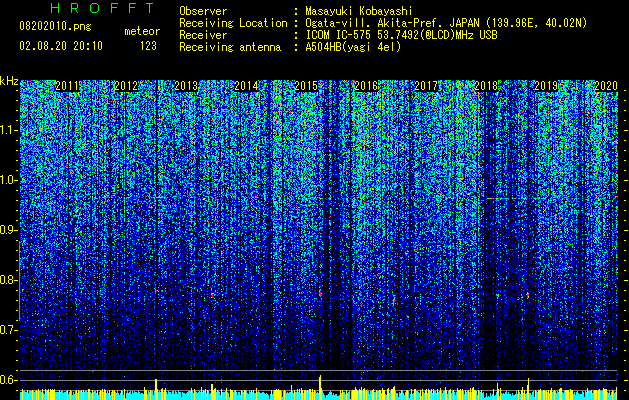This screenshot has width=629, height=400.
Task: Click the ICOM IC-575 receiver text
Action: point(402,35)
